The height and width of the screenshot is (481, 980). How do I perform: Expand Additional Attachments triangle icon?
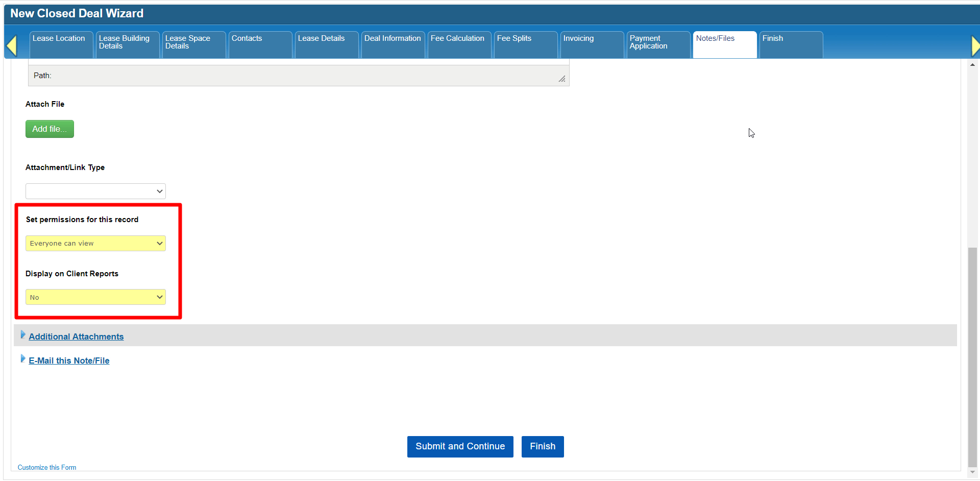click(x=22, y=335)
